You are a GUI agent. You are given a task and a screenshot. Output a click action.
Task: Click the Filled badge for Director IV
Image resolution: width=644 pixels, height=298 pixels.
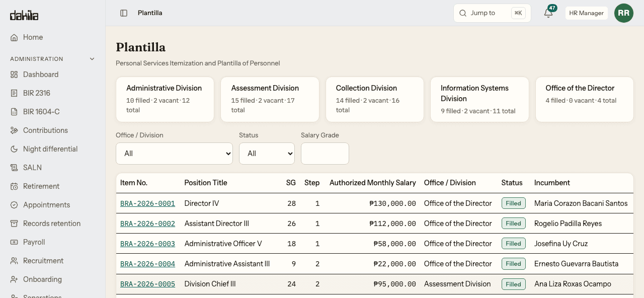(513, 203)
